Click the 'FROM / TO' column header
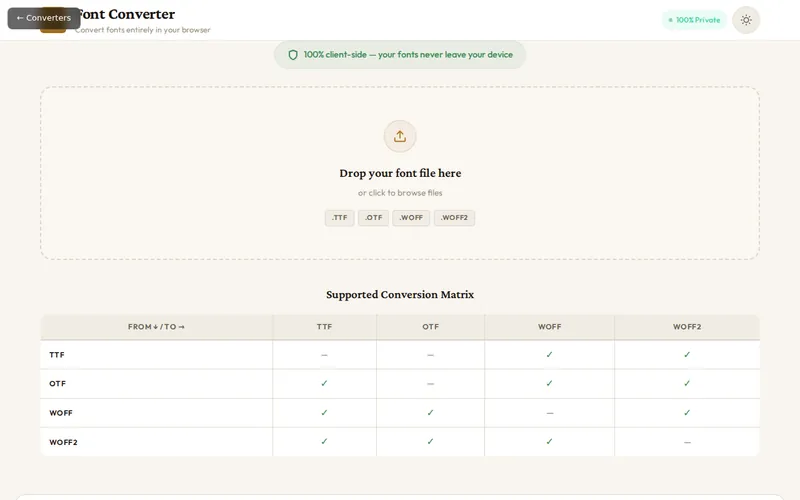Viewport: 800px width, 500px height. tap(156, 327)
